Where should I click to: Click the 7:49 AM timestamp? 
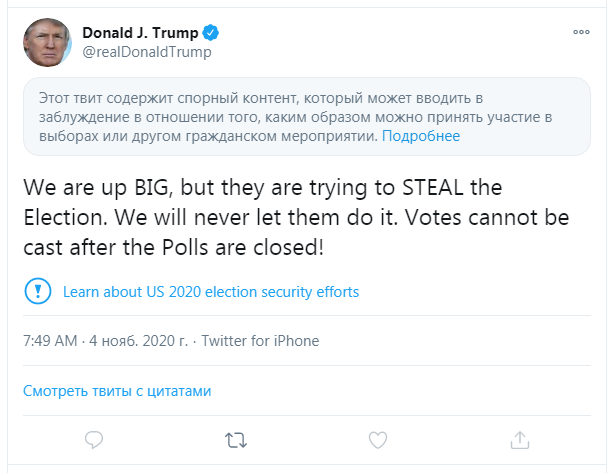click(x=49, y=341)
